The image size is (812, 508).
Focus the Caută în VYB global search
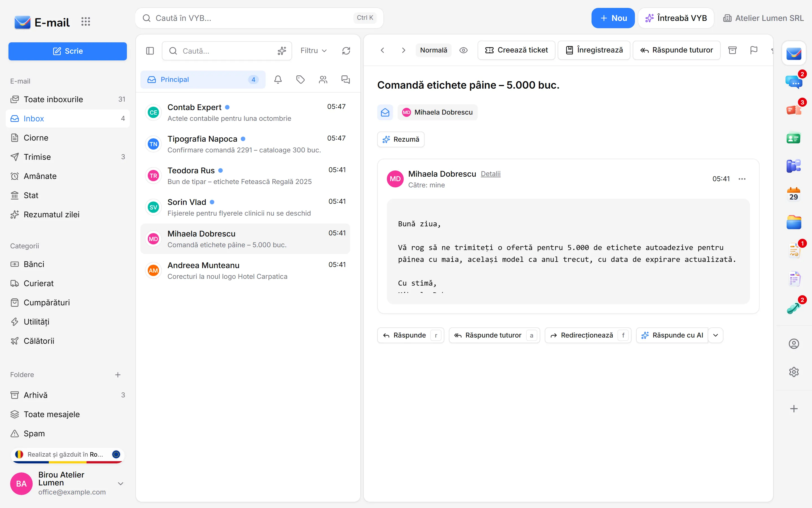[x=259, y=18]
